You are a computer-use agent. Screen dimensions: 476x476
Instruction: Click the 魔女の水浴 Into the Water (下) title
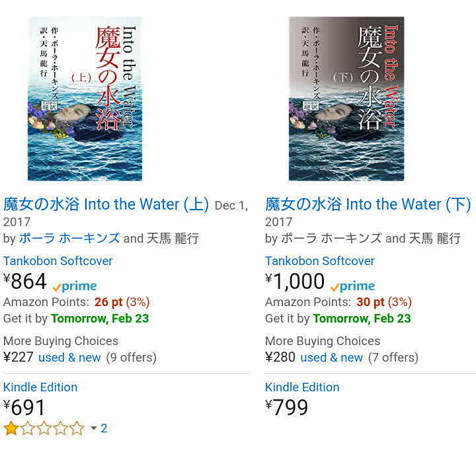pyautogui.click(x=368, y=204)
